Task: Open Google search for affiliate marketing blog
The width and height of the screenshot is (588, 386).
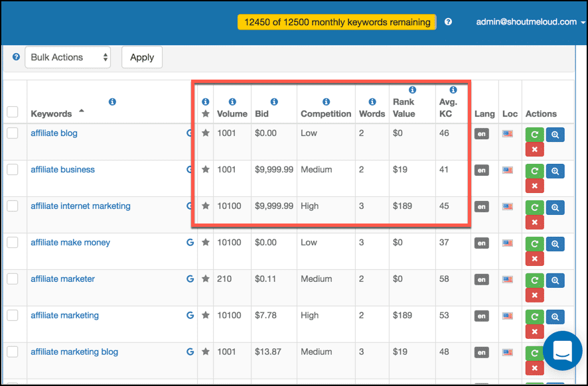Action: click(x=190, y=352)
